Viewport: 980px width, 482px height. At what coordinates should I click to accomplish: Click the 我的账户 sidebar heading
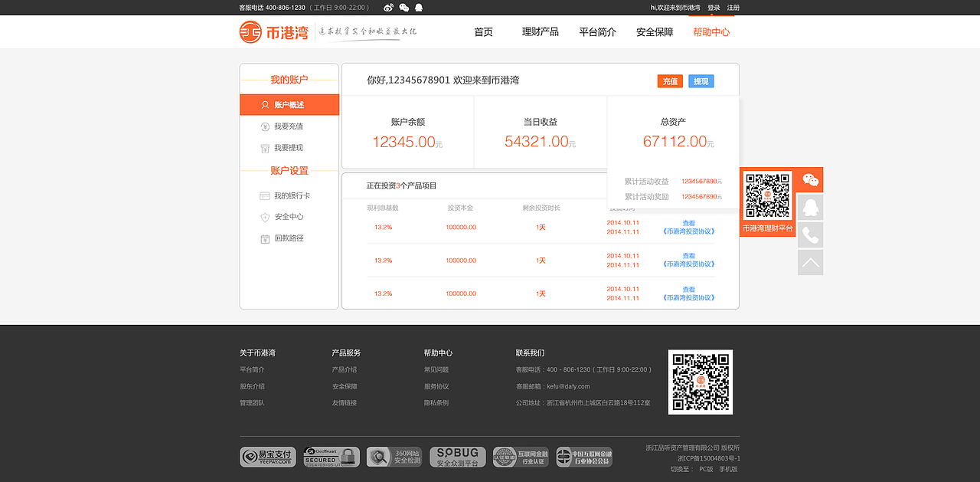[x=289, y=80]
